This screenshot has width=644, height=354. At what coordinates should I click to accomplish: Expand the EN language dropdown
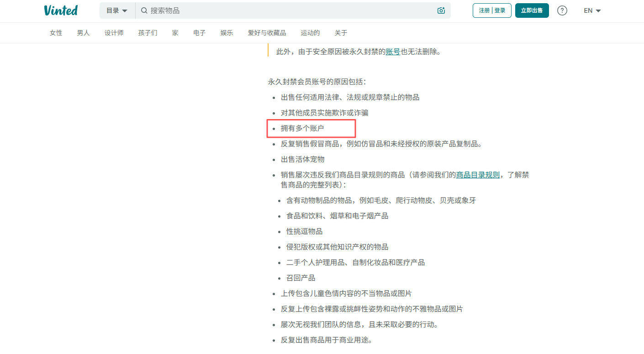pos(591,10)
